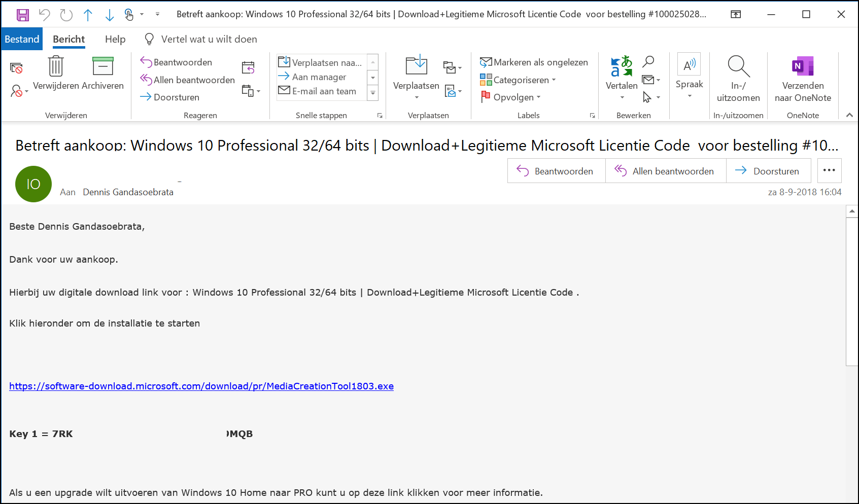
Task: Click the Doorsturen button in message header
Action: click(769, 171)
